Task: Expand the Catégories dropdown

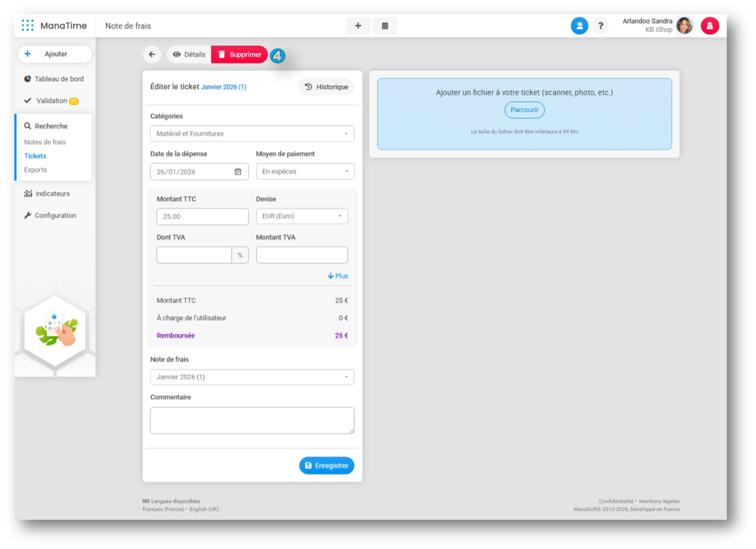Action: [x=252, y=133]
